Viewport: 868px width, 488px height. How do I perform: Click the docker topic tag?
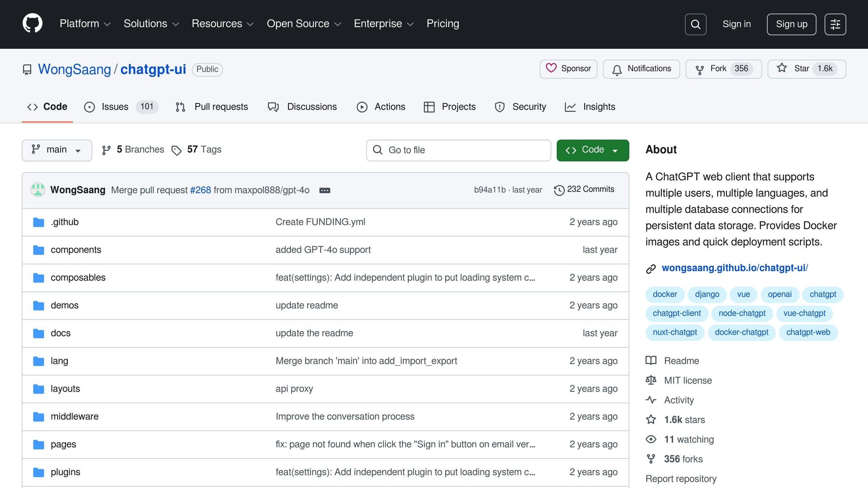point(665,294)
